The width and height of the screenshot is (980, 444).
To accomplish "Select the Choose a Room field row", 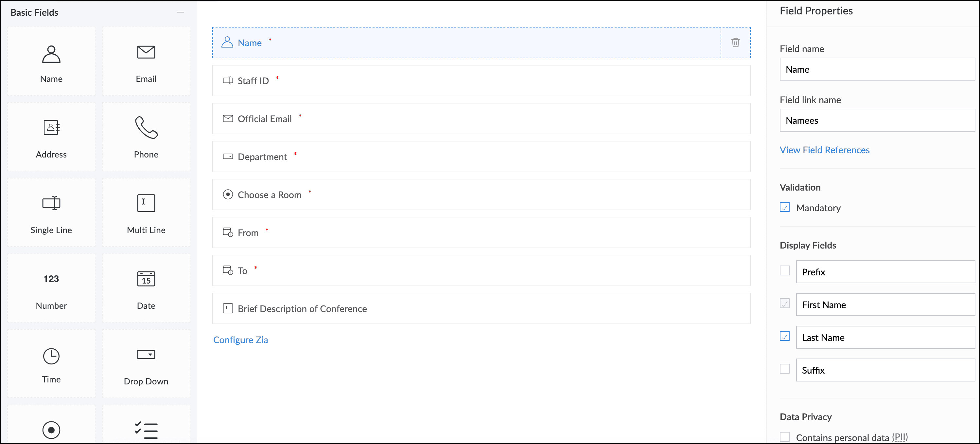I will point(481,194).
